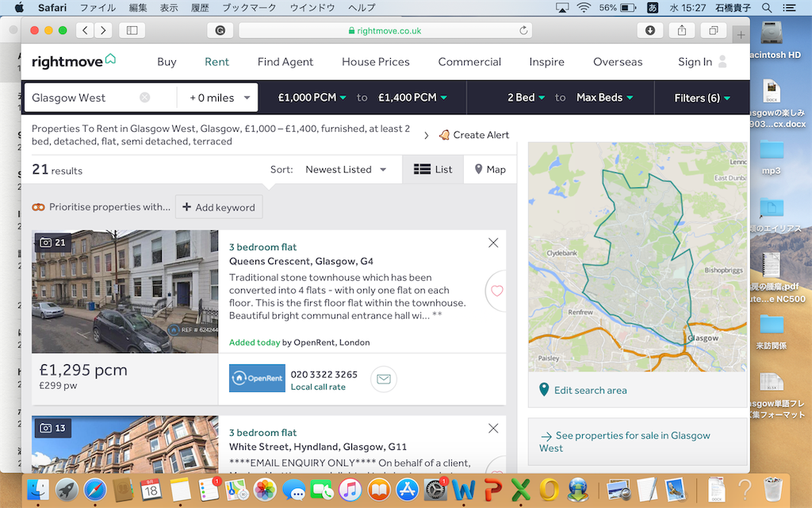Screen dimensions: 812x508
Task: Open the Sort Newest Listed dropdown
Action: click(x=346, y=170)
